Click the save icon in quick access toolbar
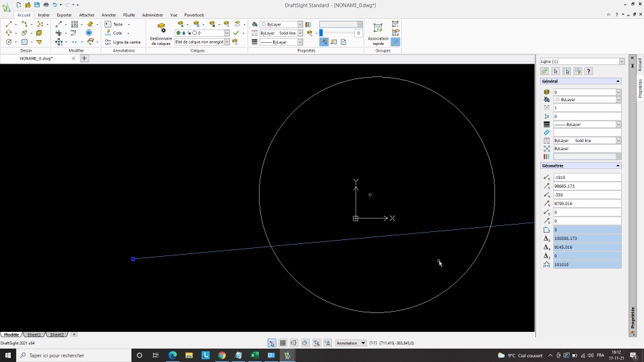Screen dimensions: 644x362 (x=36, y=5)
